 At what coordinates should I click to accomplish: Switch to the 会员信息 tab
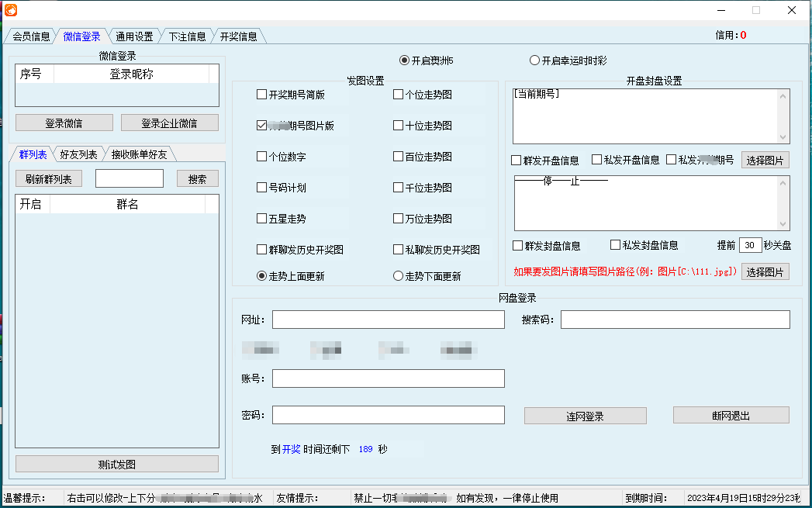31,36
